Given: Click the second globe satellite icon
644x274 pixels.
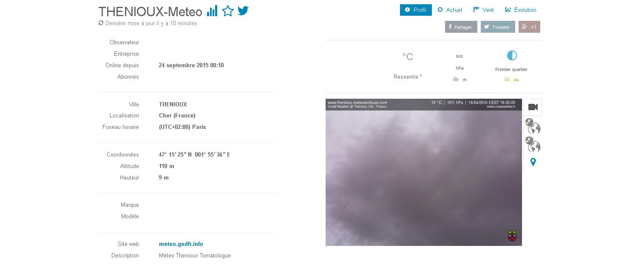Looking at the screenshot, I should coord(533,145).
